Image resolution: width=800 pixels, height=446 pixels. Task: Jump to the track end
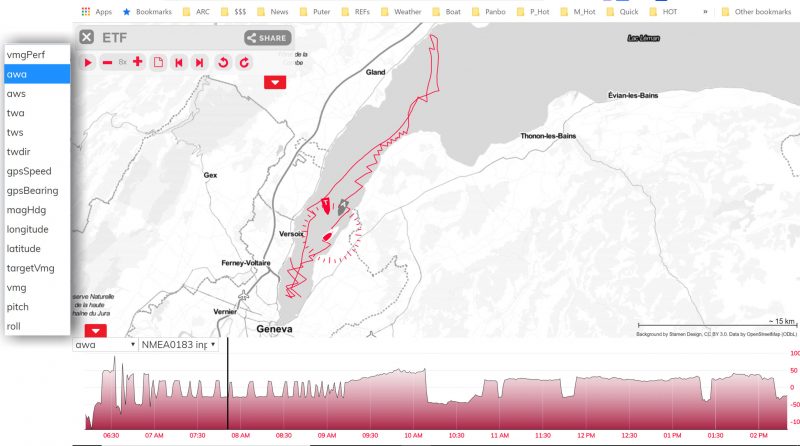pos(199,63)
